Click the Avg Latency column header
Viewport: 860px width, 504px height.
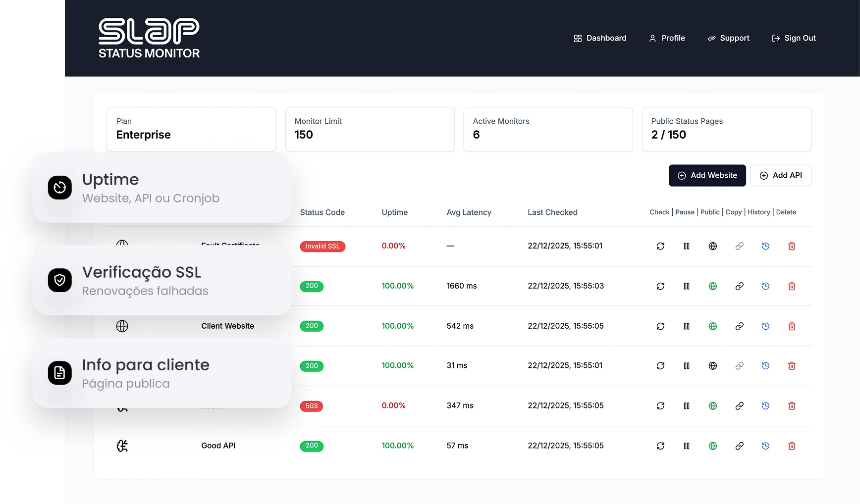469,212
